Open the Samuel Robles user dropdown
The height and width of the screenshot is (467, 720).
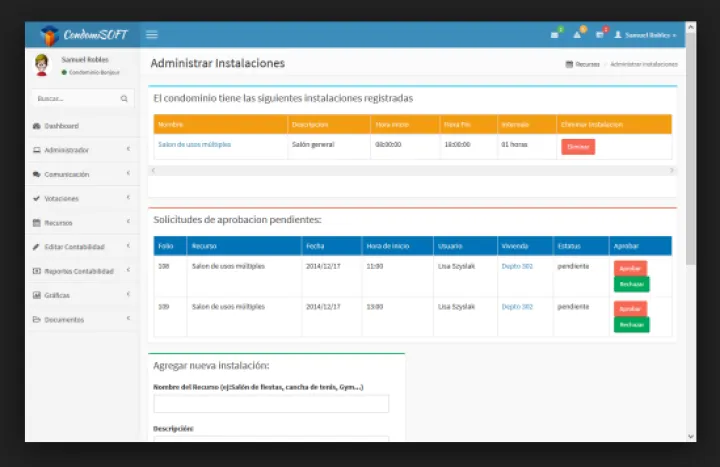(x=645, y=35)
